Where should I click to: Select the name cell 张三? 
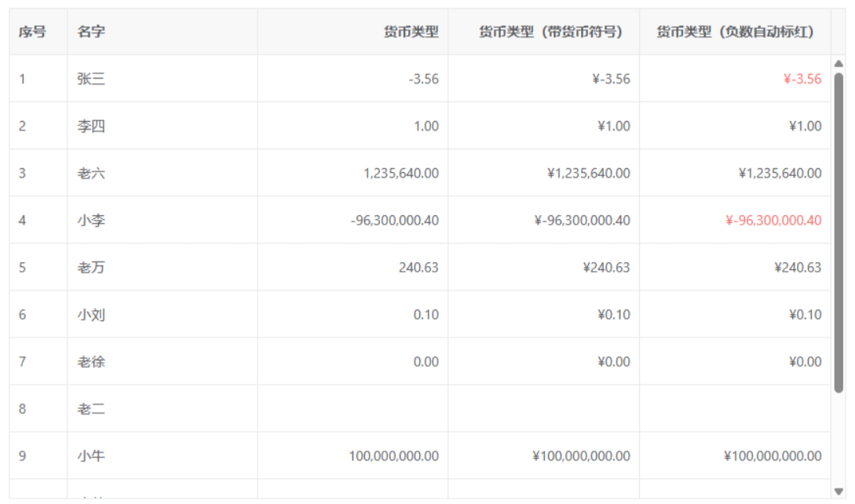[x=163, y=79]
